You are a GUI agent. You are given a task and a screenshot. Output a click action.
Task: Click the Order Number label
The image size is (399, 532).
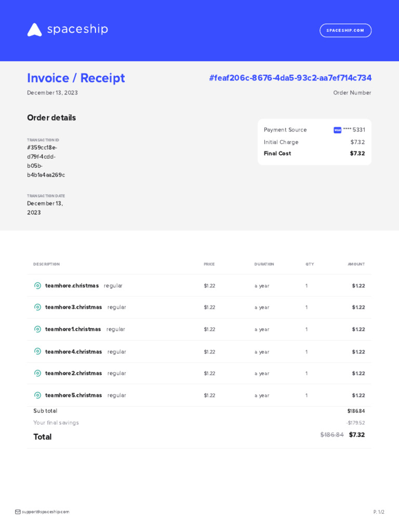352,92
